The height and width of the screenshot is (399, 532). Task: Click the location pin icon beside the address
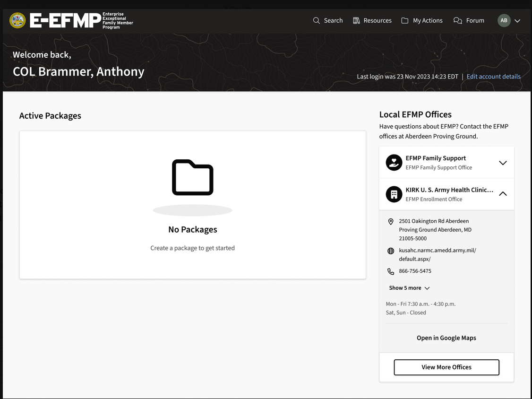point(391,221)
